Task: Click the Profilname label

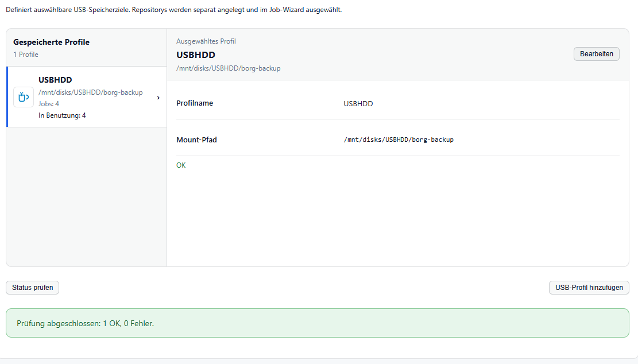Action: pyautogui.click(x=195, y=103)
